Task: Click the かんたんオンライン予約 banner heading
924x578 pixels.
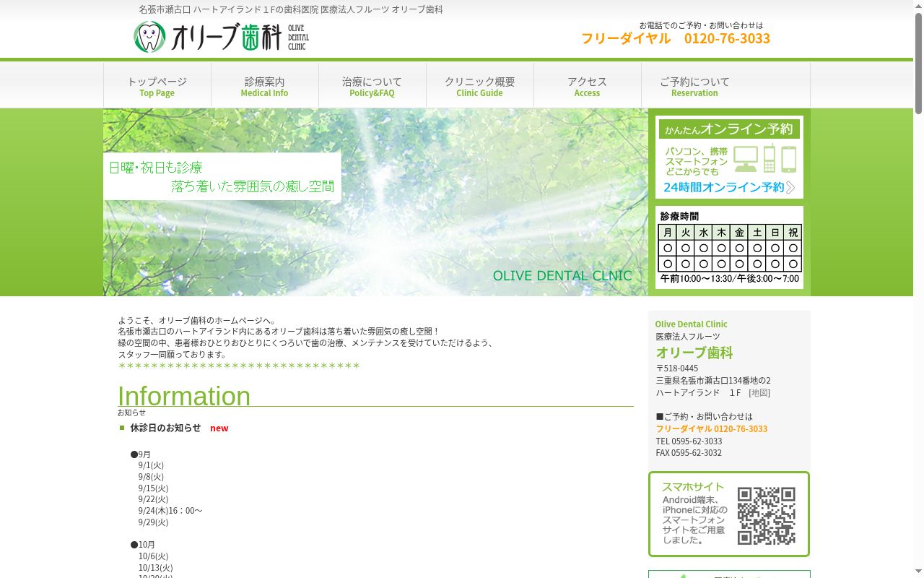Action: tap(729, 129)
